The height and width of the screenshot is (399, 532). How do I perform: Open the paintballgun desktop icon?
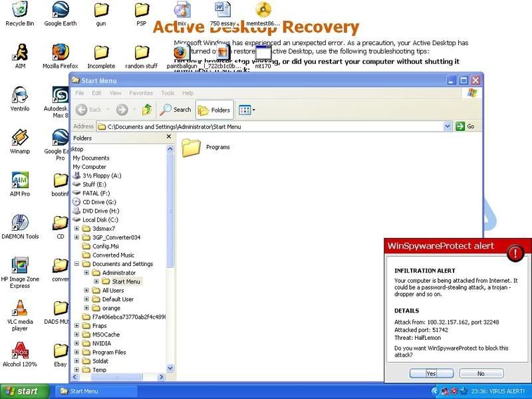click(x=182, y=57)
